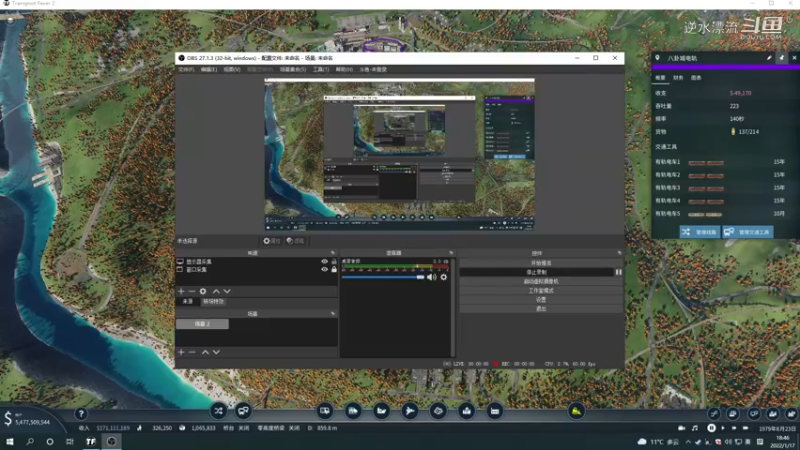Toggle lock on the display capture source

pyautogui.click(x=334, y=261)
